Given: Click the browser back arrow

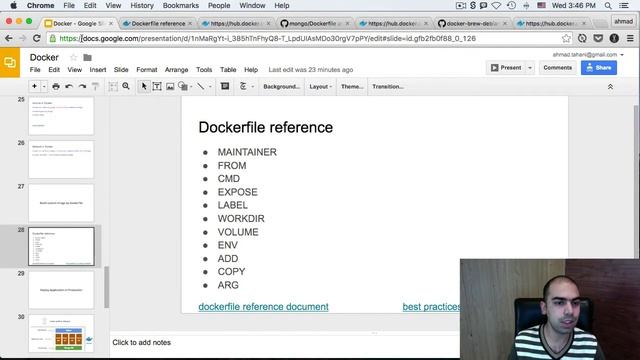Looking at the screenshot, I should [x=9, y=38].
